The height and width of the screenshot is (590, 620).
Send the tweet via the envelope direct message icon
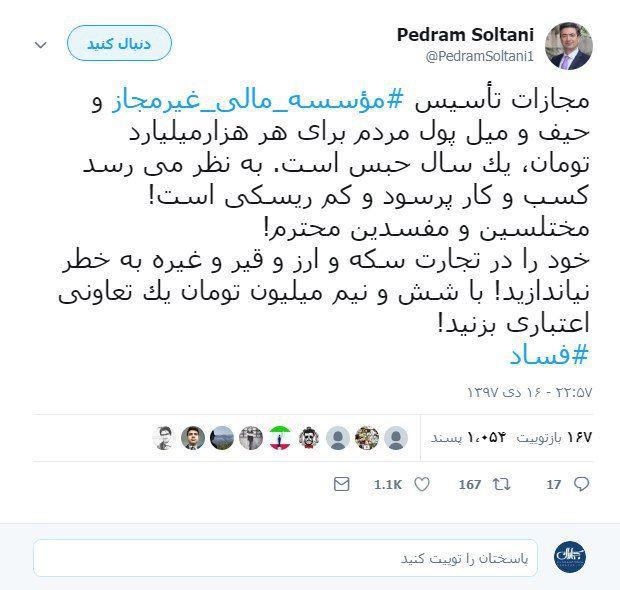342,484
